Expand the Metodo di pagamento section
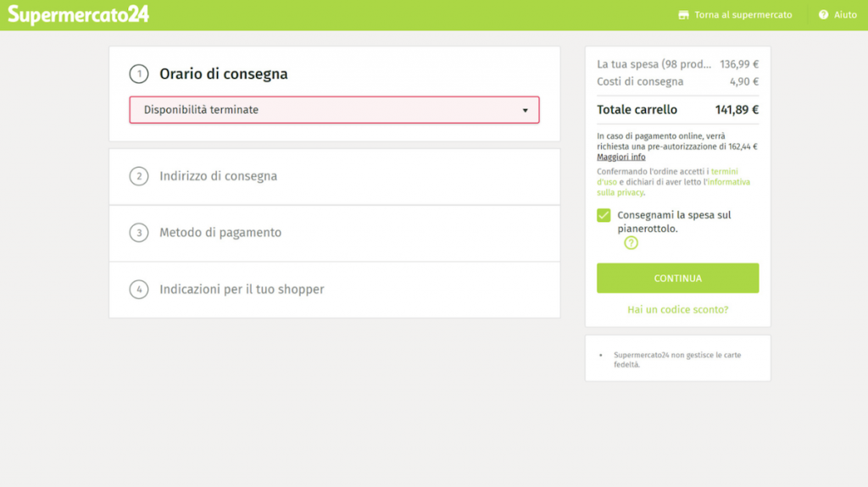868x487 pixels. tap(220, 232)
